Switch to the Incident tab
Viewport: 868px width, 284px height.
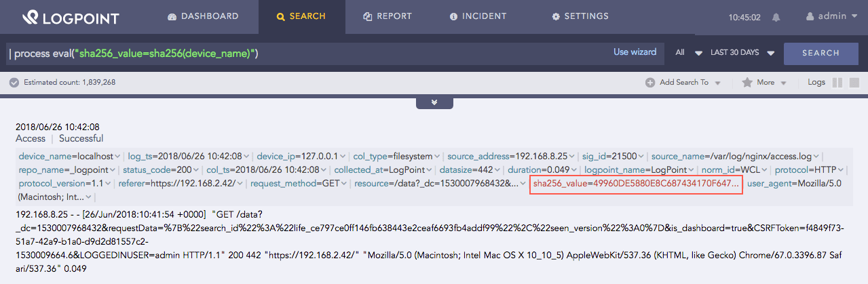pyautogui.click(x=478, y=16)
